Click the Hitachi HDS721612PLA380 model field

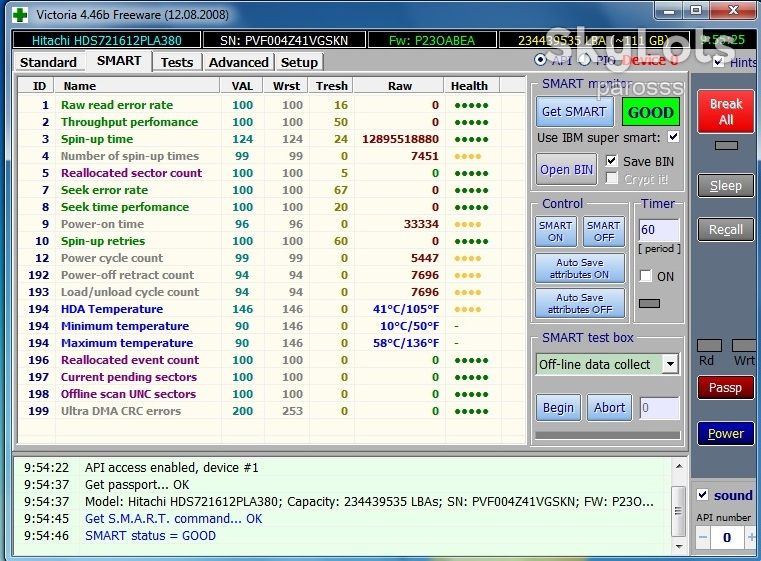(107, 40)
